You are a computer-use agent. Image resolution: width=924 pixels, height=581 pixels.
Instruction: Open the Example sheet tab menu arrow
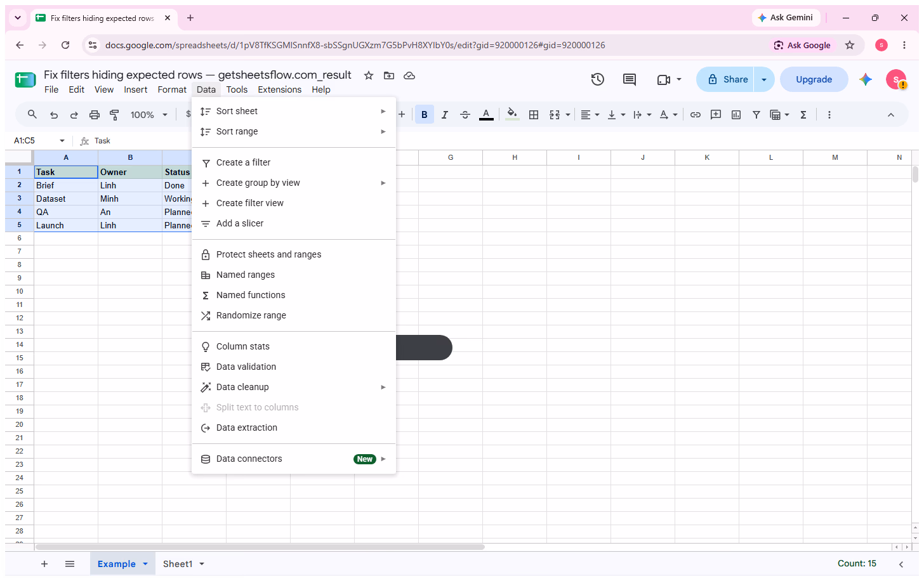(145, 564)
